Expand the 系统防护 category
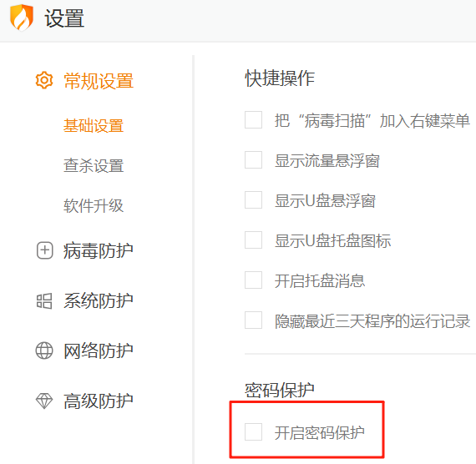Viewport: 476px width, 464px height. [x=99, y=300]
